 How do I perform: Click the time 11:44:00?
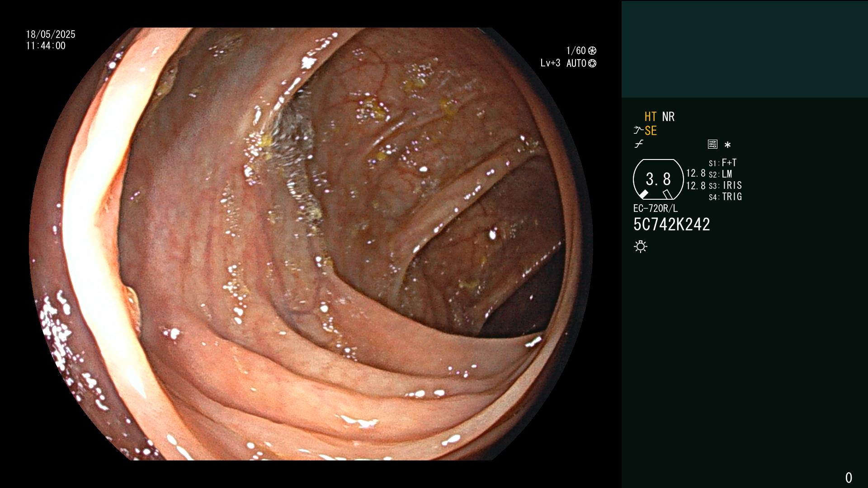[46, 46]
